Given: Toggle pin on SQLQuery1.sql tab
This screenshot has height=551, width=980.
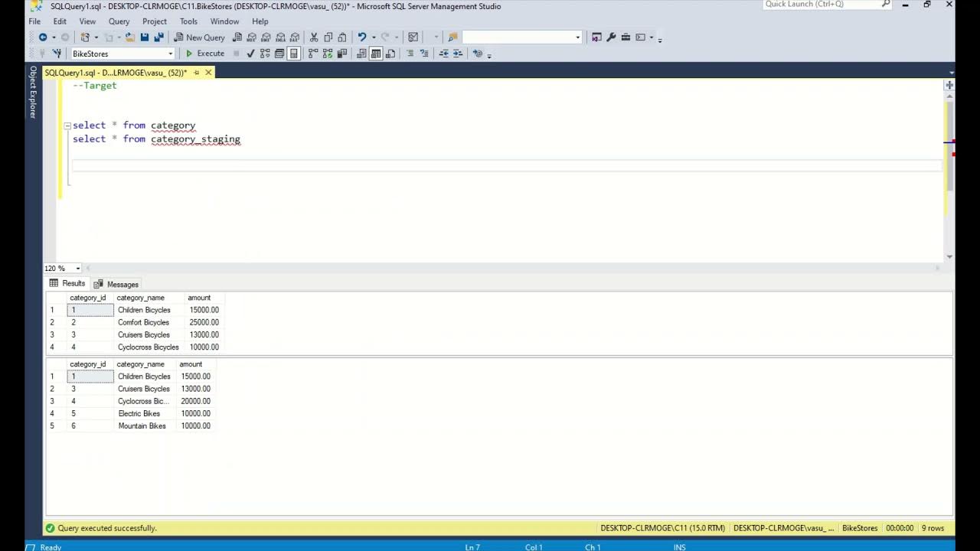Looking at the screenshot, I should pyautogui.click(x=196, y=73).
